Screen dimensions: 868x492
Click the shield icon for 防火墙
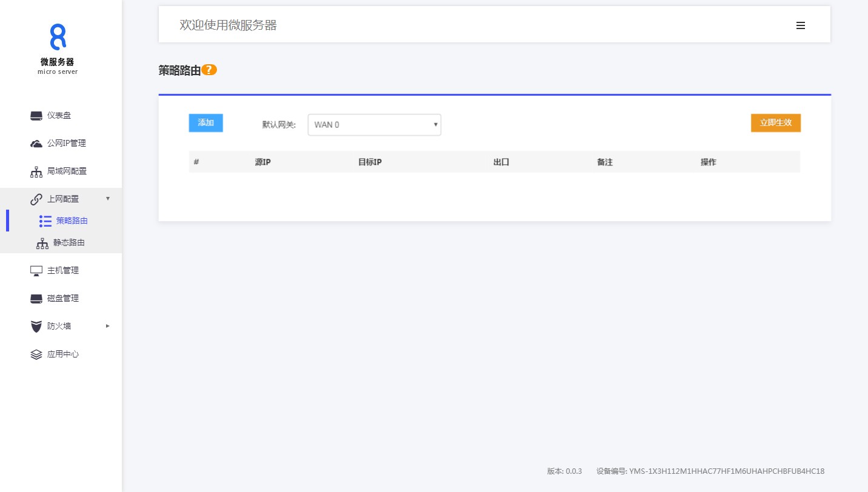[36, 327]
